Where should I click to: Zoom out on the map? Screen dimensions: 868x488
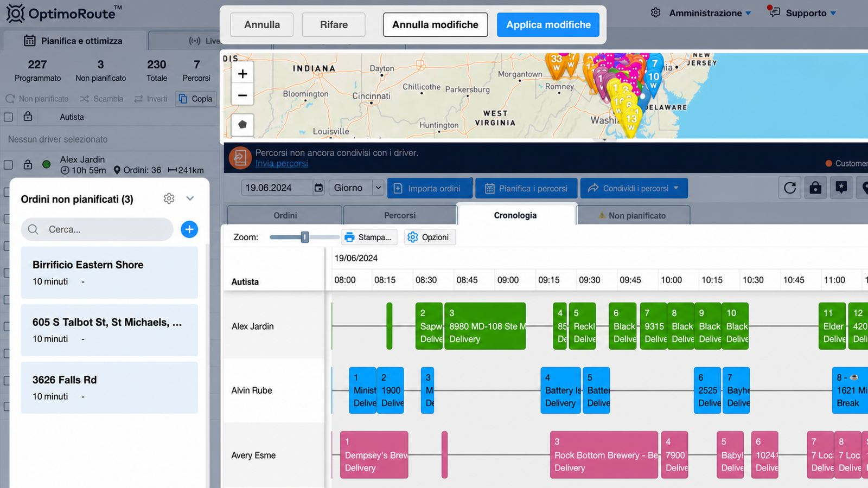pos(242,95)
